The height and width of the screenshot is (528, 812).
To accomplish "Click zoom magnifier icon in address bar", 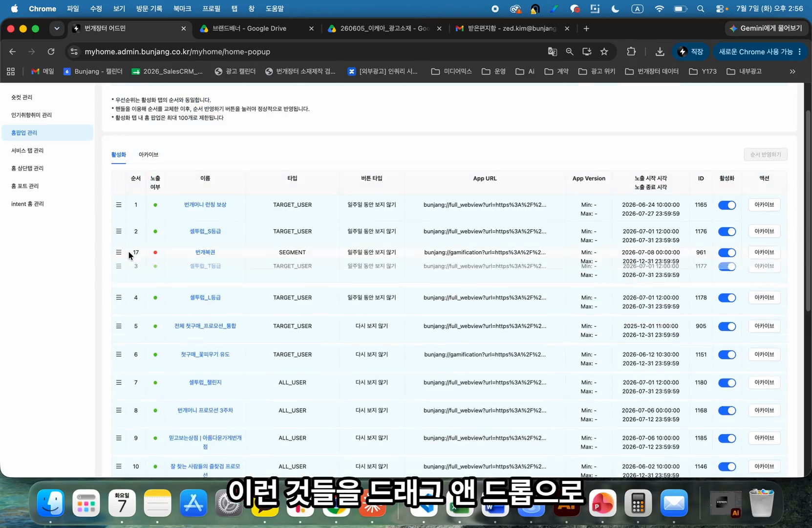I will [x=570, y=51].
